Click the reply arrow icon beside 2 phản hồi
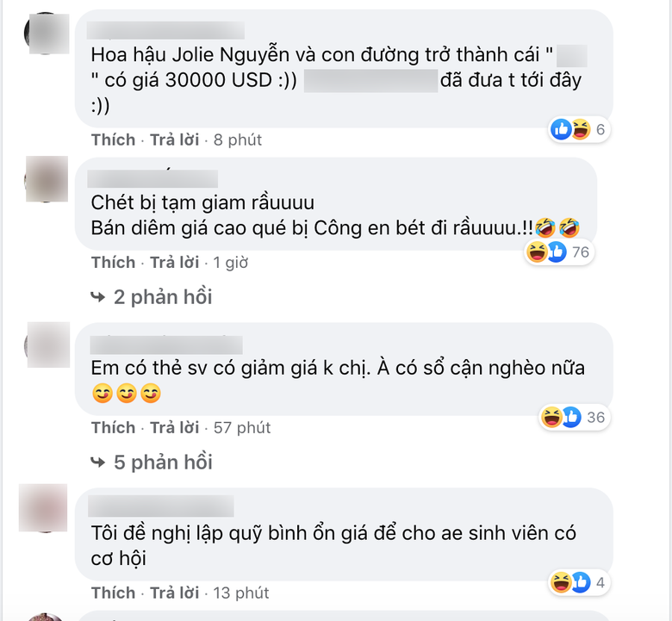Viewport: 672px width, 621px height. 97,297
